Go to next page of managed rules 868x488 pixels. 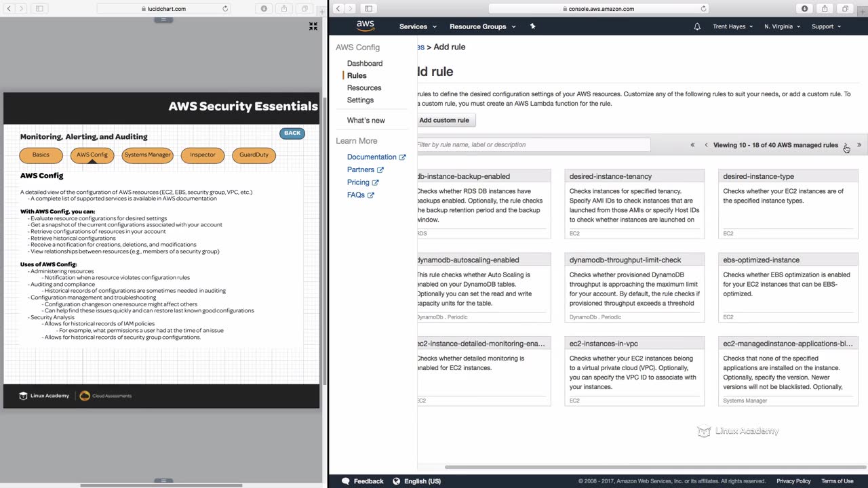coord(846,145)
